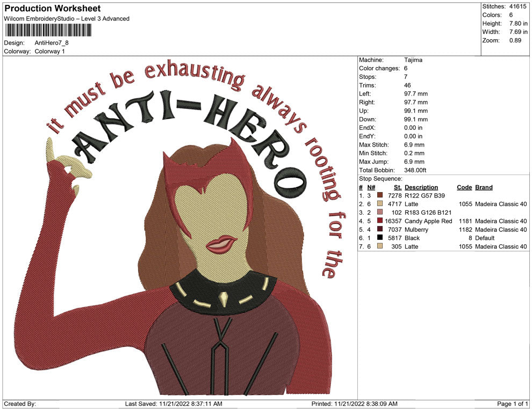
Task: Click the design name 'AntiHero7_8'
Action: pos(52,43)
